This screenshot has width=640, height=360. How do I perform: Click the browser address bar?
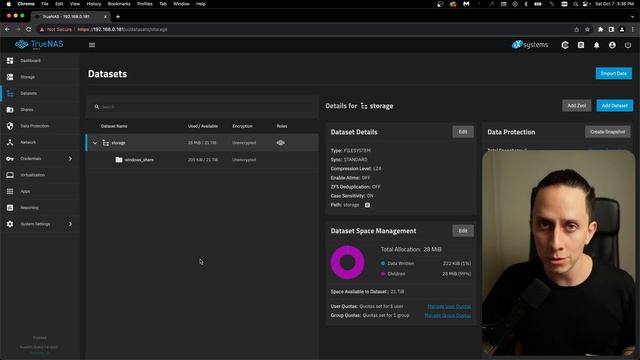click(302, 29)
